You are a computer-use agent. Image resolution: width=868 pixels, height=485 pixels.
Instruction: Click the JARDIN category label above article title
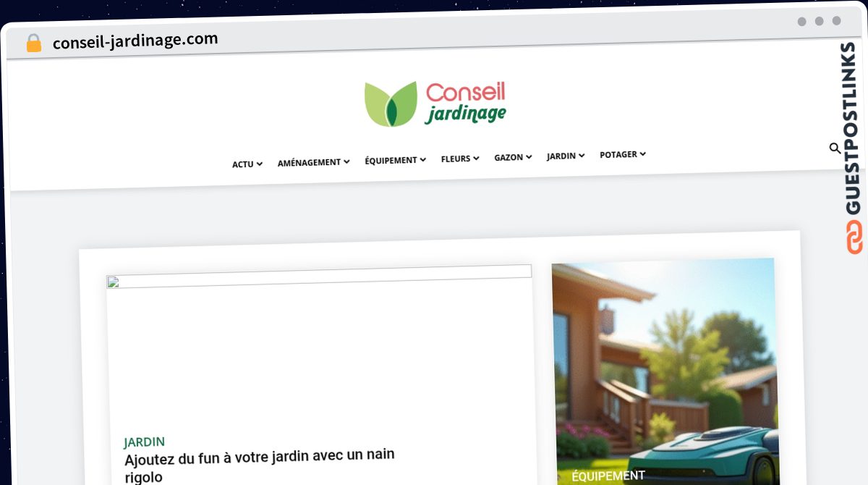(144, 442)
